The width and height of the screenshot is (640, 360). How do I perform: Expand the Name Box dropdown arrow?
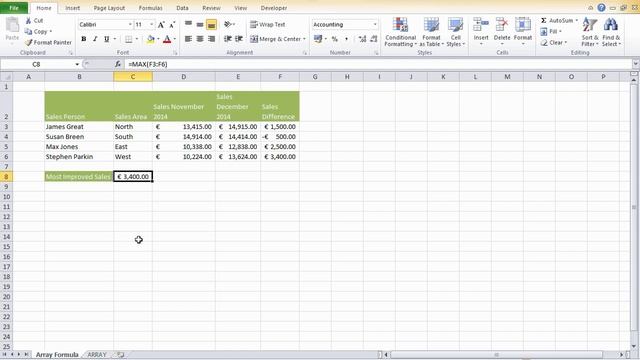tap(77, 64)
